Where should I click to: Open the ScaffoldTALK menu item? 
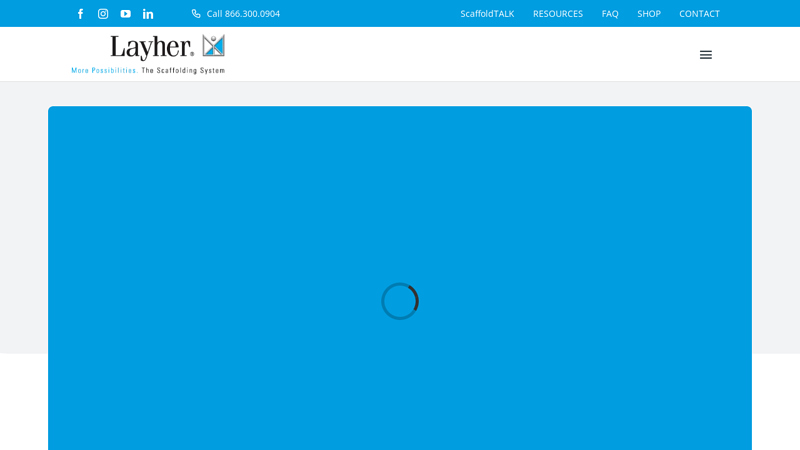pyautogui.click(x=487, y=14)
